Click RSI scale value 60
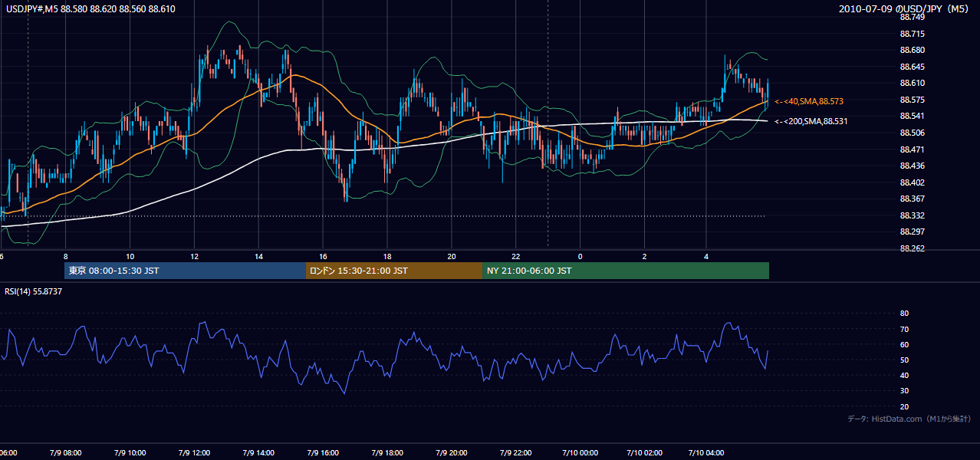Screen dimensions: 980x460 point(904,344)
